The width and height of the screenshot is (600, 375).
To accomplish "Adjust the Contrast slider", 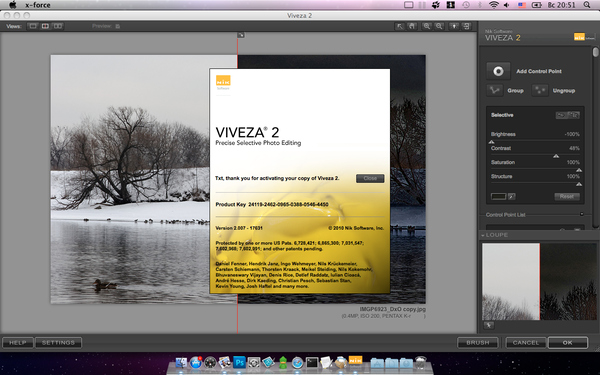I will tap(535, 155).
